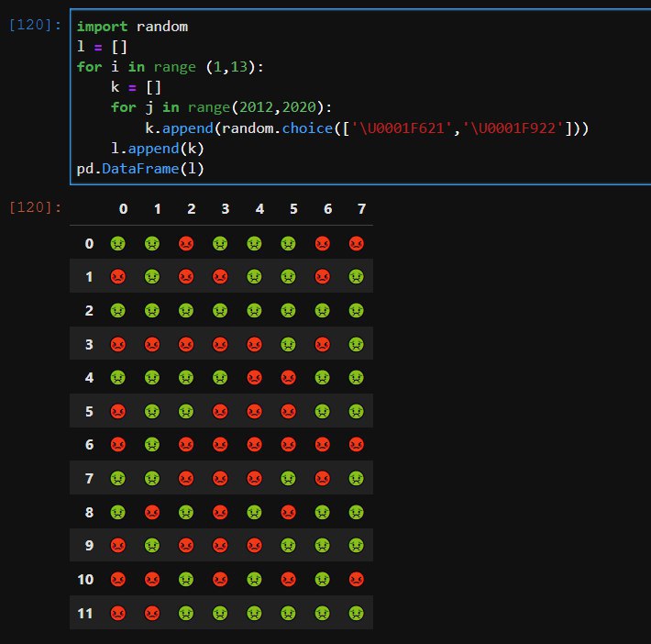The height and width of the screenshot is (644, 651).
Task: Click the 'pd.DataFrame(l)' code line
Action: point(140,169)
